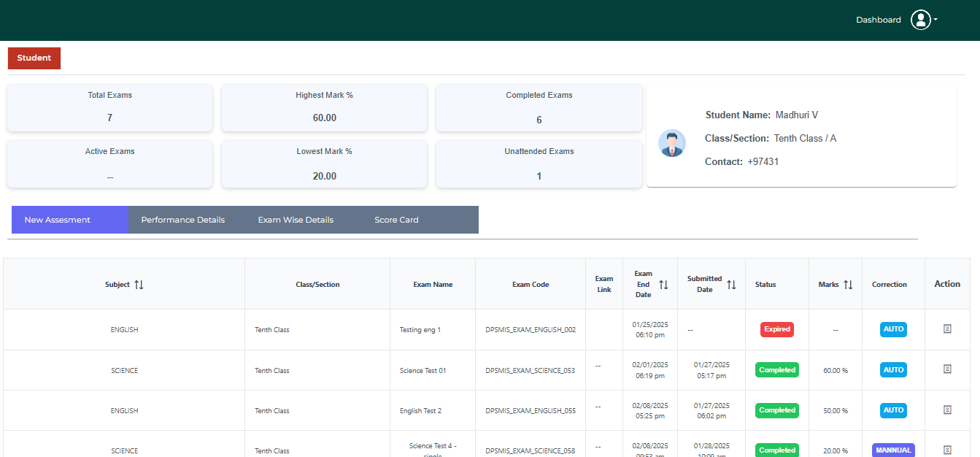Click Completed badge for English Test 2
This screenshot has width=980, height=457.
tap(776, 410)
